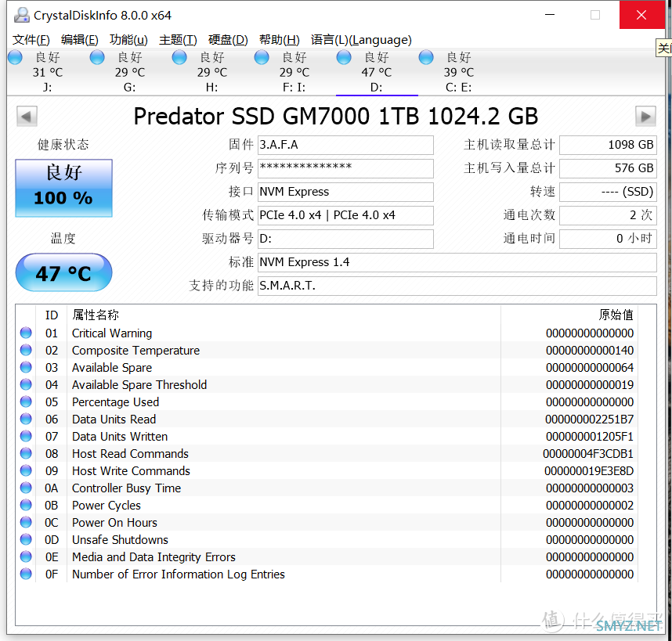Click the 属性名称 column header
This screenshot has width=672, height=641.
[284, 315]
